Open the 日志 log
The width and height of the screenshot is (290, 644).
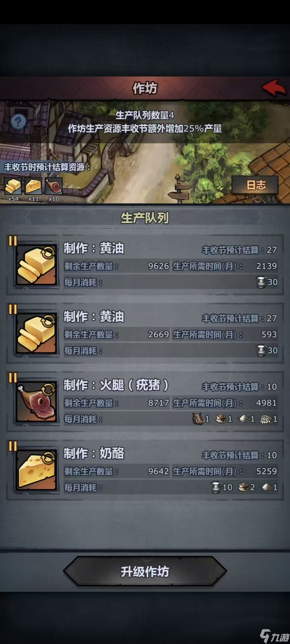tap(256, 185)
